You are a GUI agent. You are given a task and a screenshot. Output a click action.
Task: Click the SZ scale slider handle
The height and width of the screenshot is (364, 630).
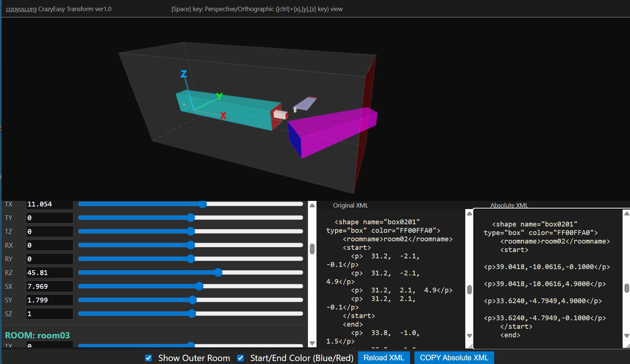[193, 314]
